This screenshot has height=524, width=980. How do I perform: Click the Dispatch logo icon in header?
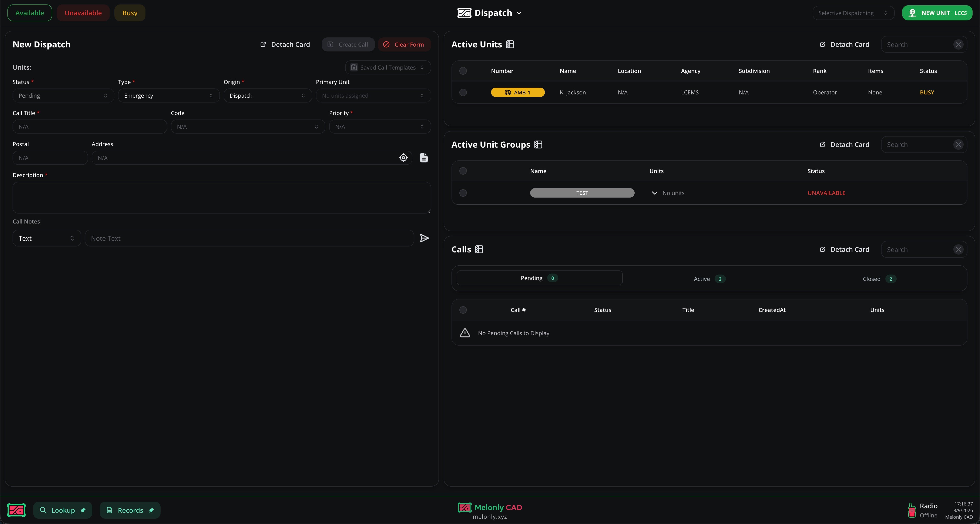[x=464, y=13]
